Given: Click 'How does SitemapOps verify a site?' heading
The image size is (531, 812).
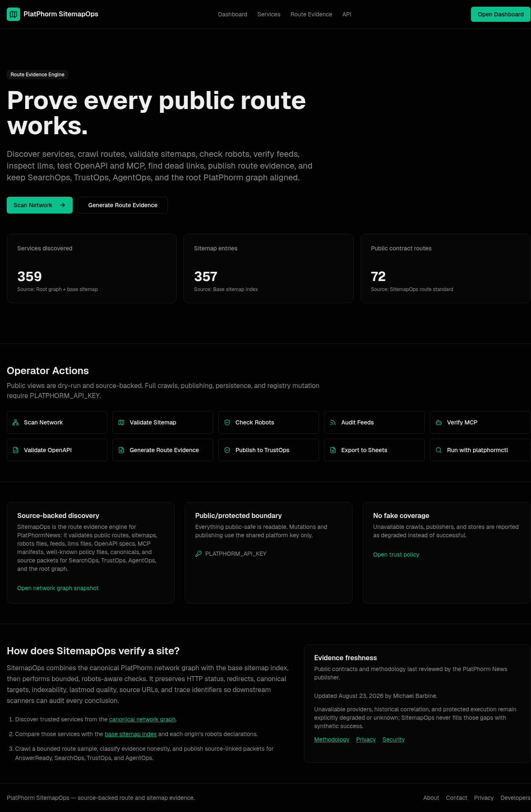Looking at the screenshot, I should tap(93, 651).
